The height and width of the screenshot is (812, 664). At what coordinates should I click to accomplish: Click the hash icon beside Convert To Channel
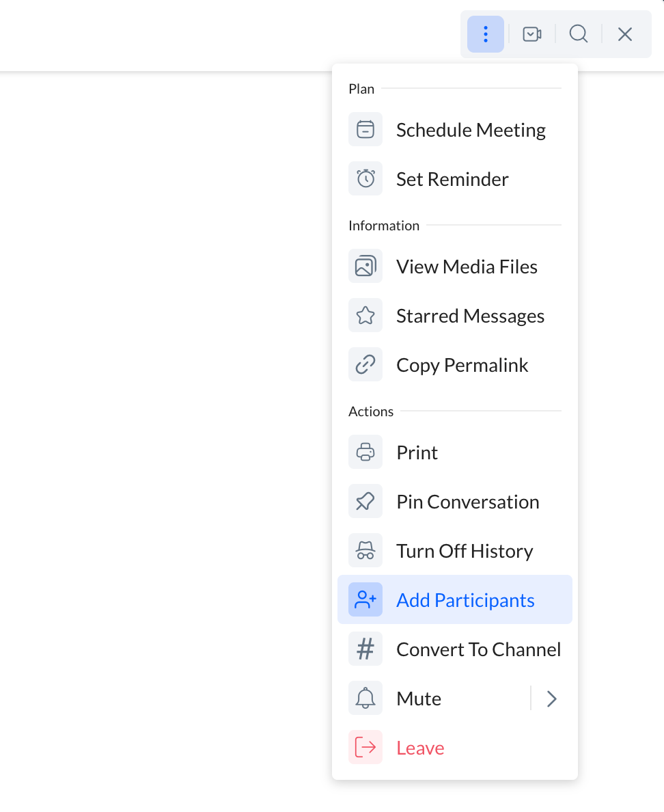365,649
